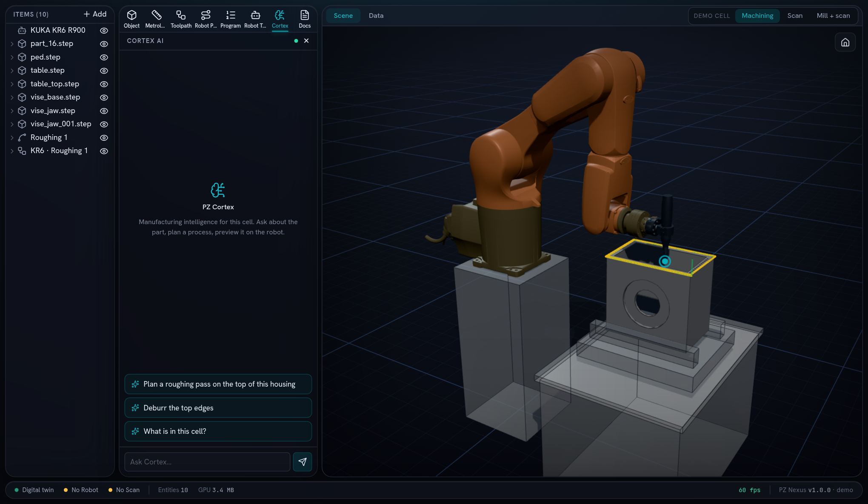868x504 pixels.
Task: Toggle visibility of Roughing 1
Action: click(x=104, y=138)
